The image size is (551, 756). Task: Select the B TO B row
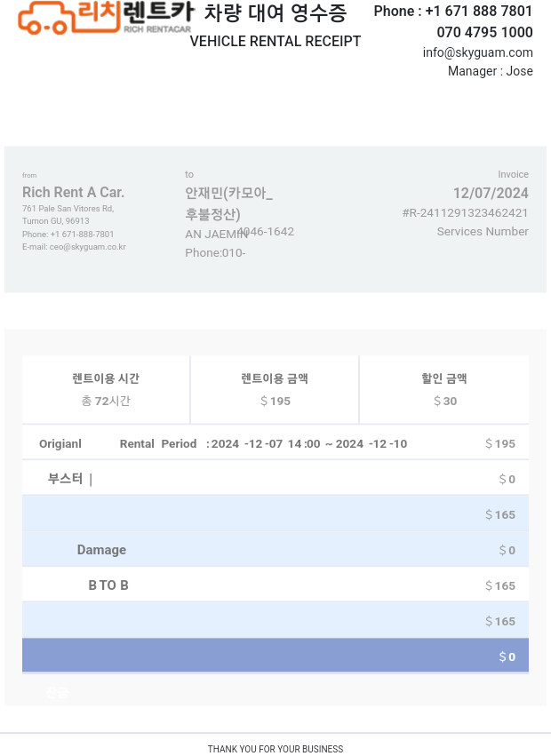[x=275, y=585]
